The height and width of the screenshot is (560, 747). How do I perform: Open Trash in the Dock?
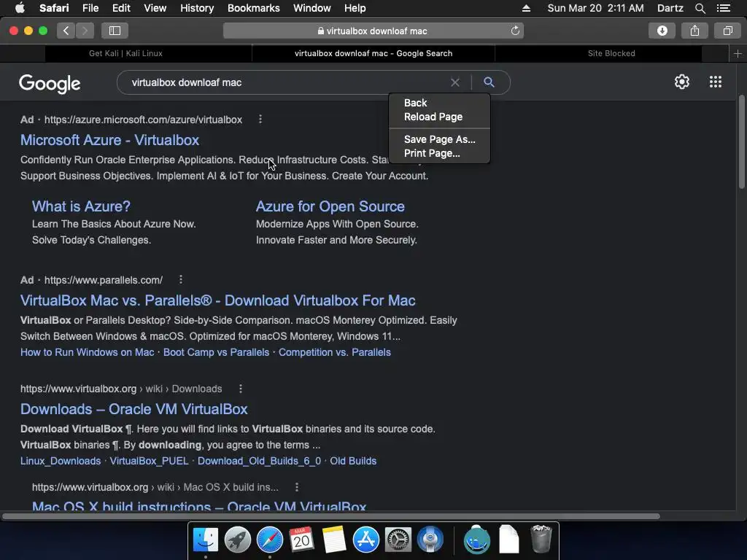click(541, 539)
